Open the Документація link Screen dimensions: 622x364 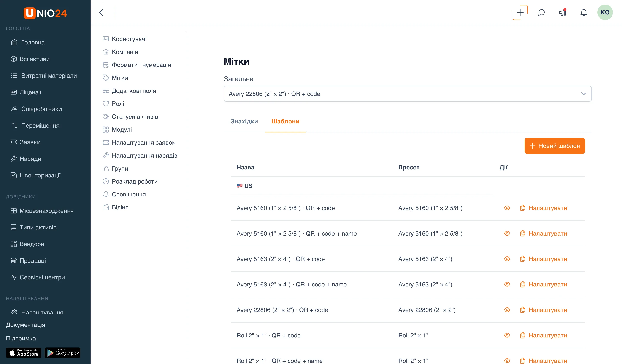[25, 325]
